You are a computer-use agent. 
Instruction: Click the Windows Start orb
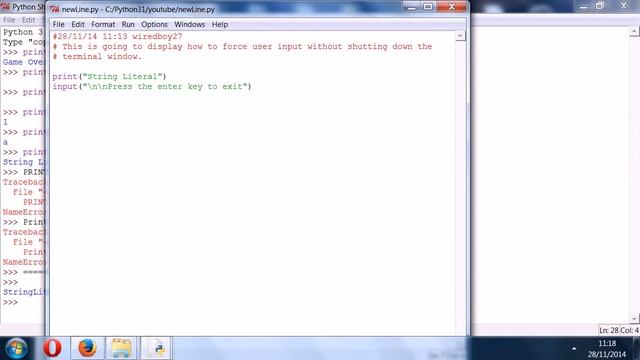coord(17,348)
